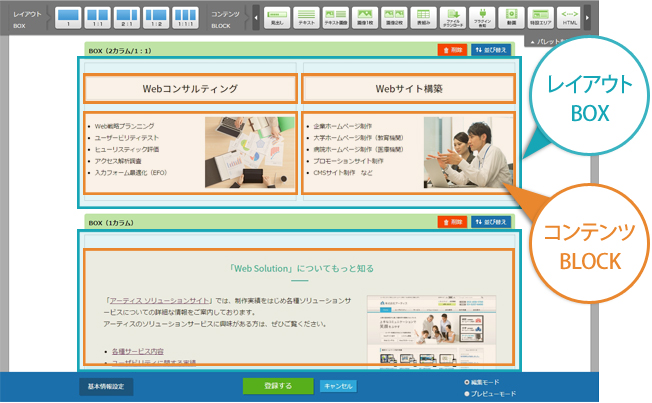The height and width of the screenshot is (403, 652).
Task: Click the 企業ホームページ制作 list item
Action: 343,126
